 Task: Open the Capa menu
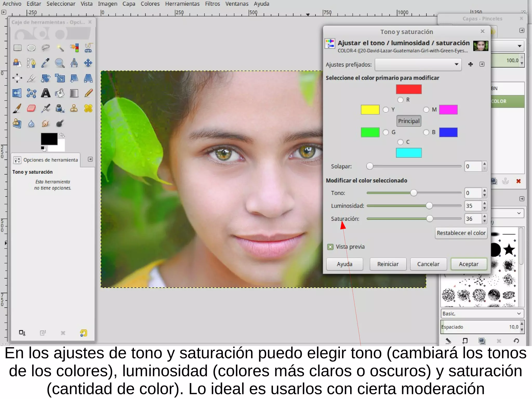[x=129, y=4]
